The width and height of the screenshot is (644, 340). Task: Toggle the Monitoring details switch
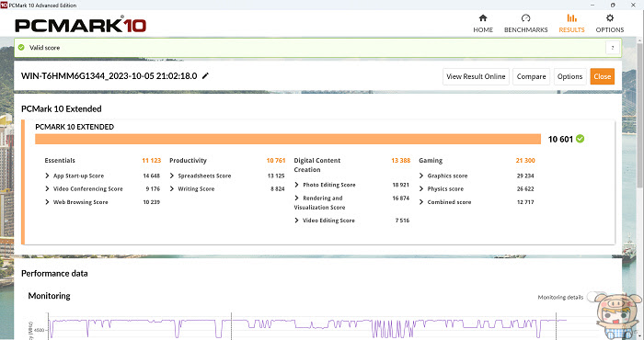pos(596,297)
